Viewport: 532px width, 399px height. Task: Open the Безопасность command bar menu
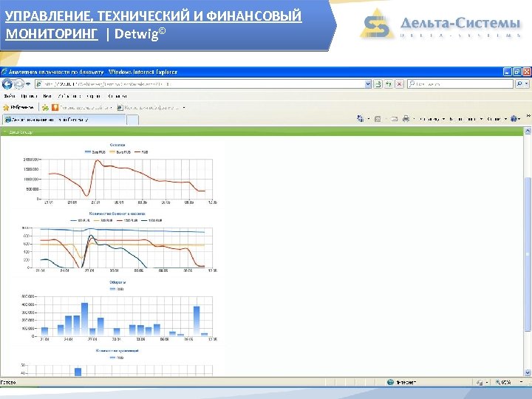pyautogui.click(x=465, y=119)
